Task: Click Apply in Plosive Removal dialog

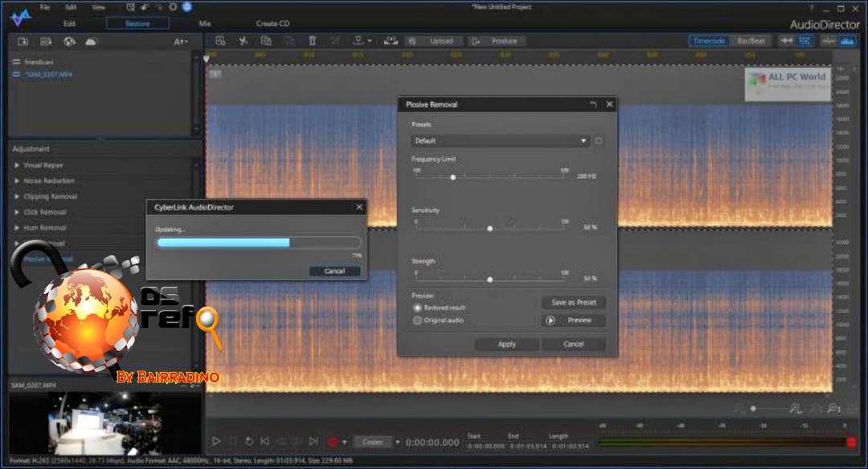Action: pos(506,345)
